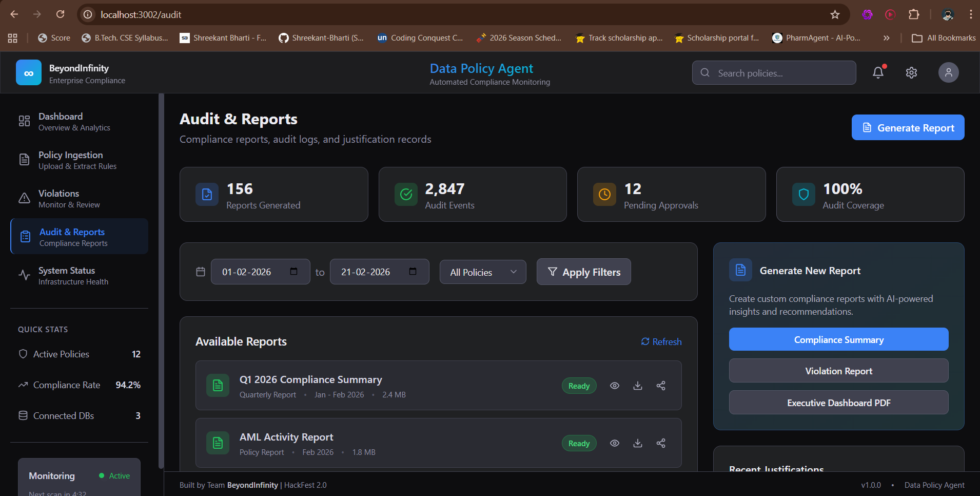
Task: Preview the AML Activity Report
Action: pyautogui.click(x=614, y=443)
